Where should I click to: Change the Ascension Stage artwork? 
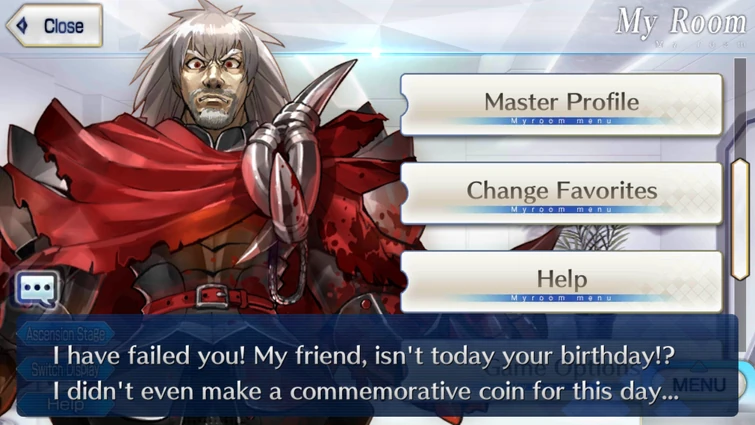[65, 334]
